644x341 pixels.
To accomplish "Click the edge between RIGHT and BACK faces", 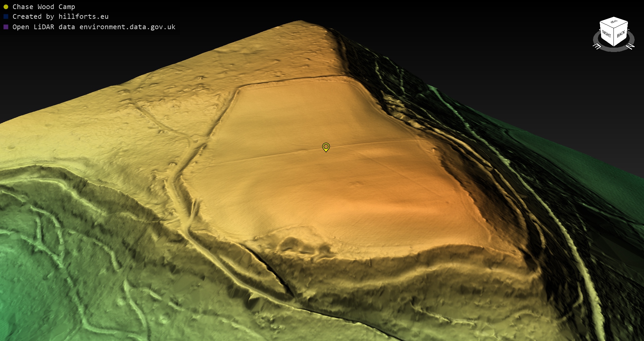I will (614, 37).
